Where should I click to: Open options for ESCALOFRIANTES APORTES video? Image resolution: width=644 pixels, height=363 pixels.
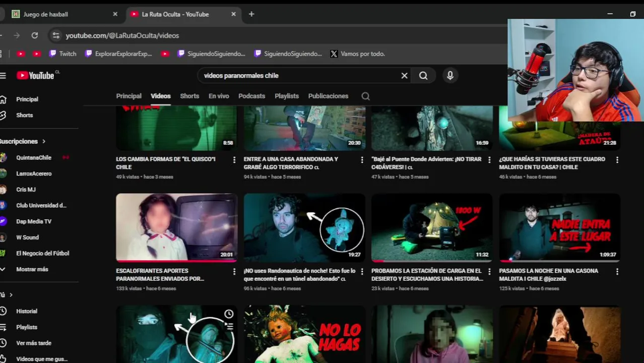point(234,272)
